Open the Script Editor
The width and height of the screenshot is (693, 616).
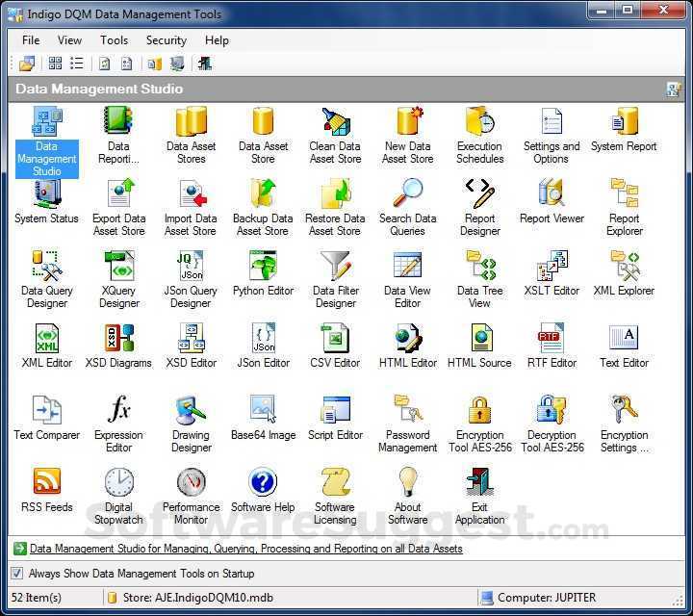[x=336, y=418]
